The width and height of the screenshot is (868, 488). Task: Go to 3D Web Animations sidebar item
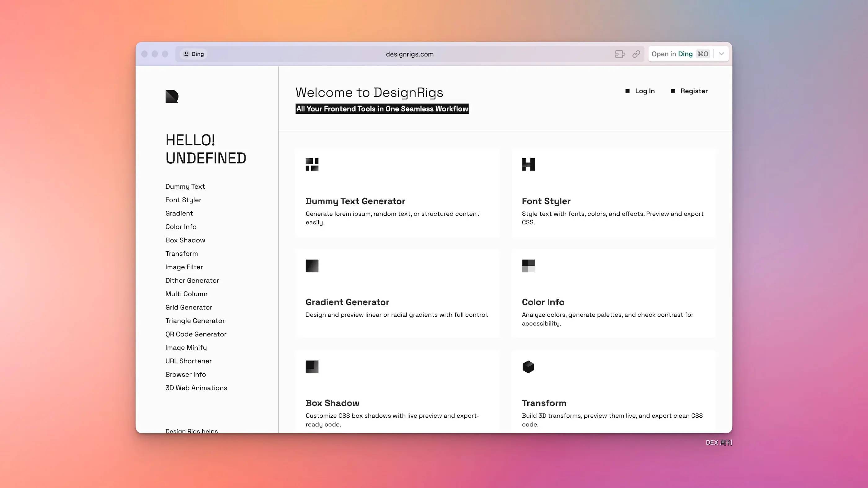[x=196, y=388]
